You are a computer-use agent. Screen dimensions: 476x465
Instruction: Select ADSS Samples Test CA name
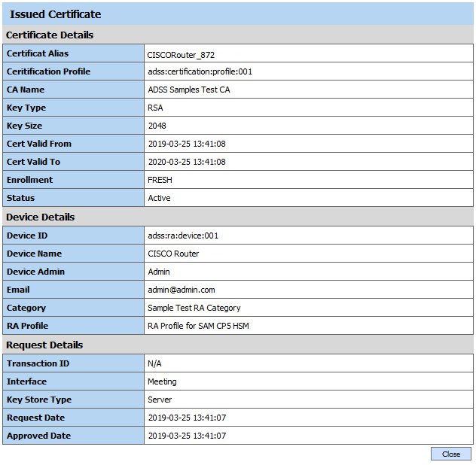pyautogui.click(x=189, y=90)
